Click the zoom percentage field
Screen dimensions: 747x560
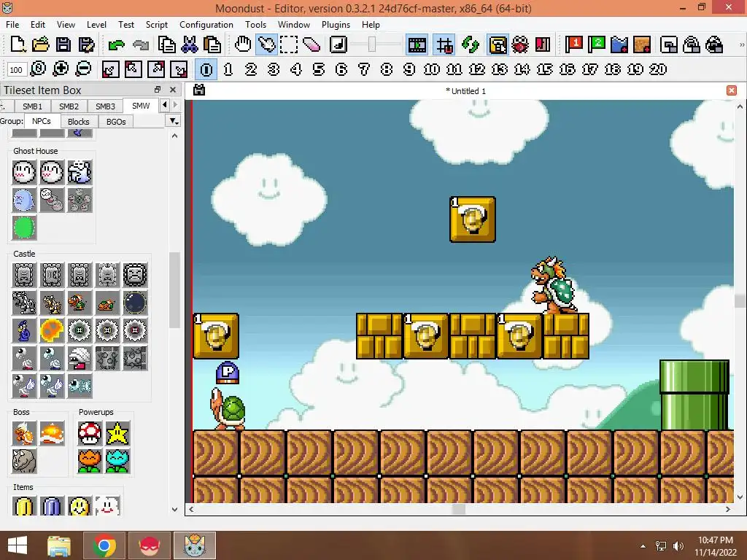(16, 69)
